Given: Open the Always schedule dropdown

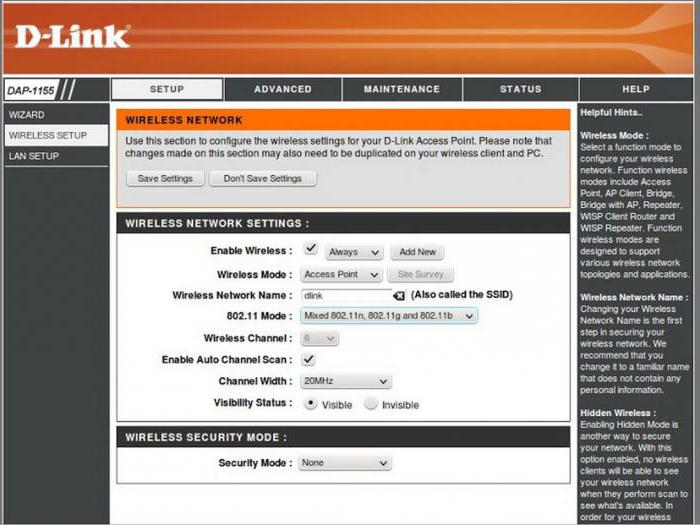Looking at the screenshot, I should (x=354, y=252).
